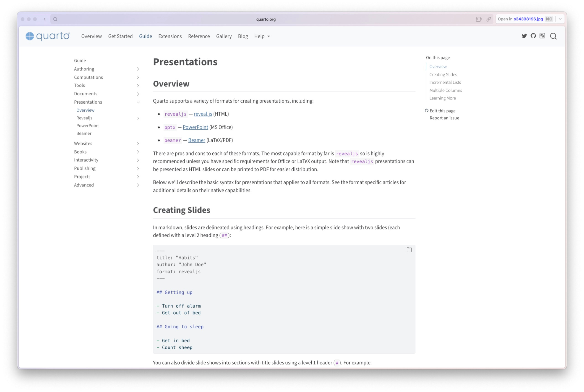Open the GitHub icon in navbar

click(533, 36)
